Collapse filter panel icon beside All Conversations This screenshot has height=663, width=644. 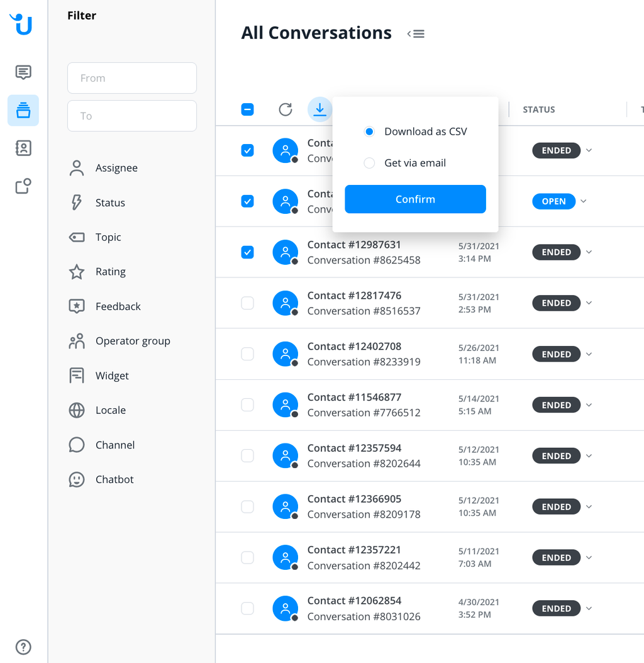(x=416, y=34)
